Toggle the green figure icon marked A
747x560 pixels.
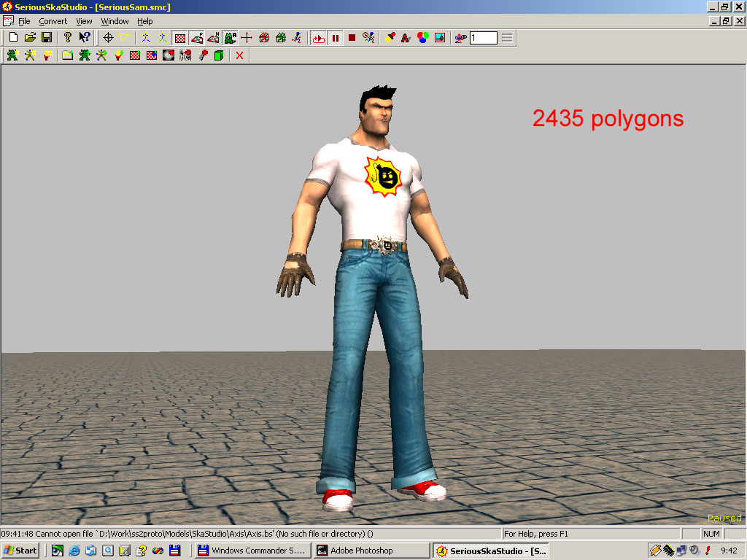(x=231, y=38)
